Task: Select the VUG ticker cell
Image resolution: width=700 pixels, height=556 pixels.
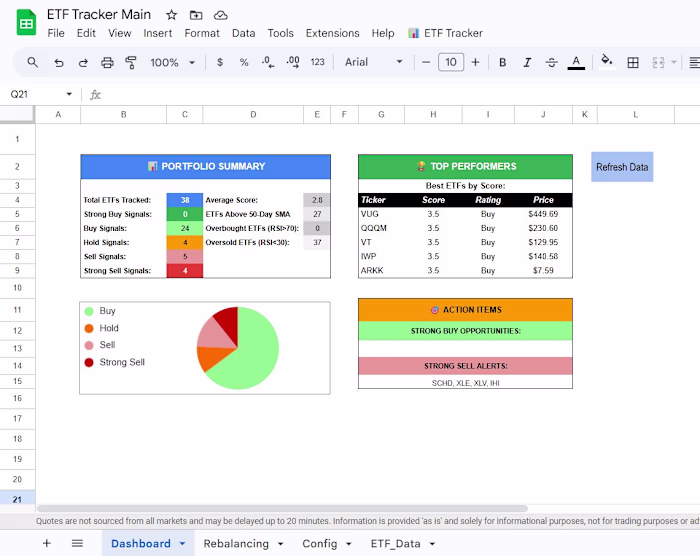Action: (x=381, y=214)
